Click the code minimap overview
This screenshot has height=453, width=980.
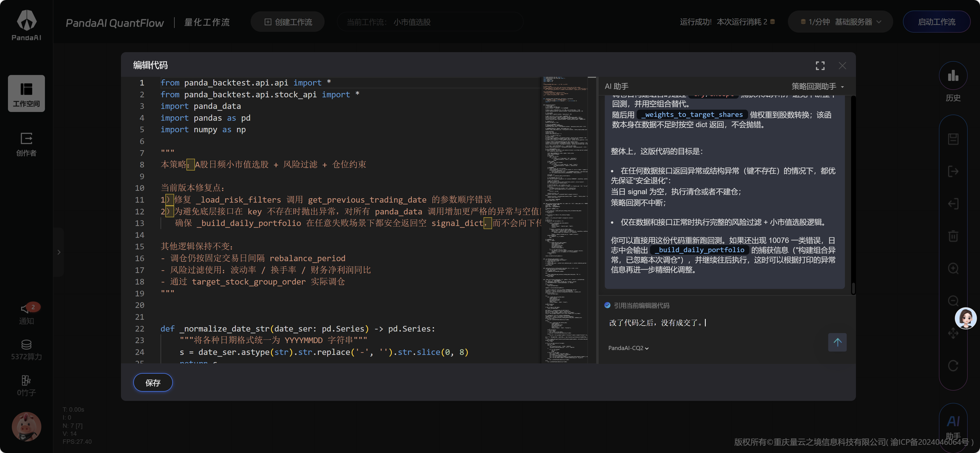(x=565, y=220)
